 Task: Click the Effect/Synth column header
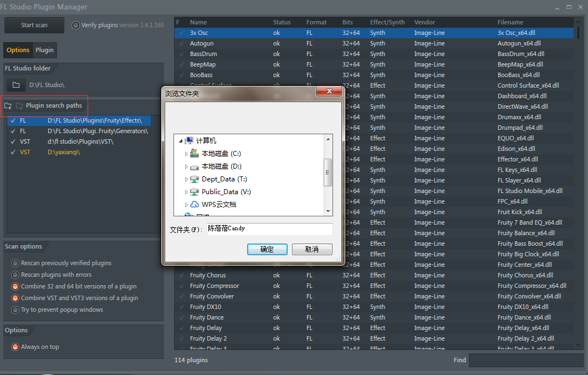coord(387,22)
